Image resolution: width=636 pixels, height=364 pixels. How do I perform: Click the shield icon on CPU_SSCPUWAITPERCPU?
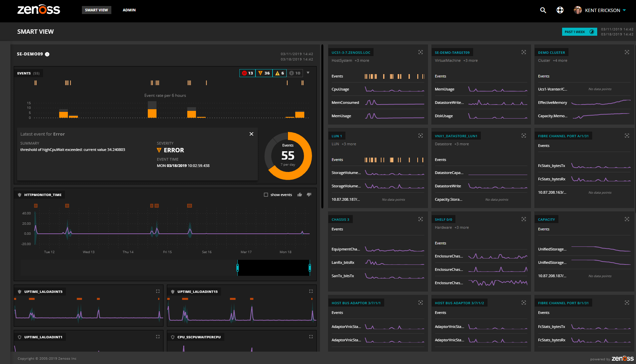click(173, 337)
